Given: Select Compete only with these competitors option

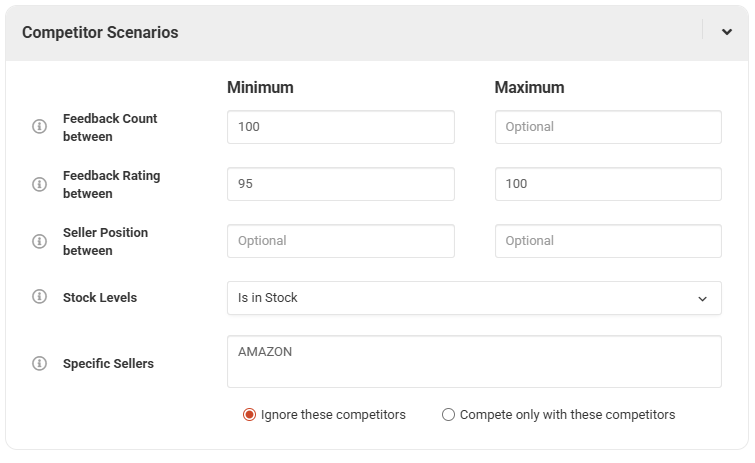Looking at the screenshot, I should tap(448, 414).
